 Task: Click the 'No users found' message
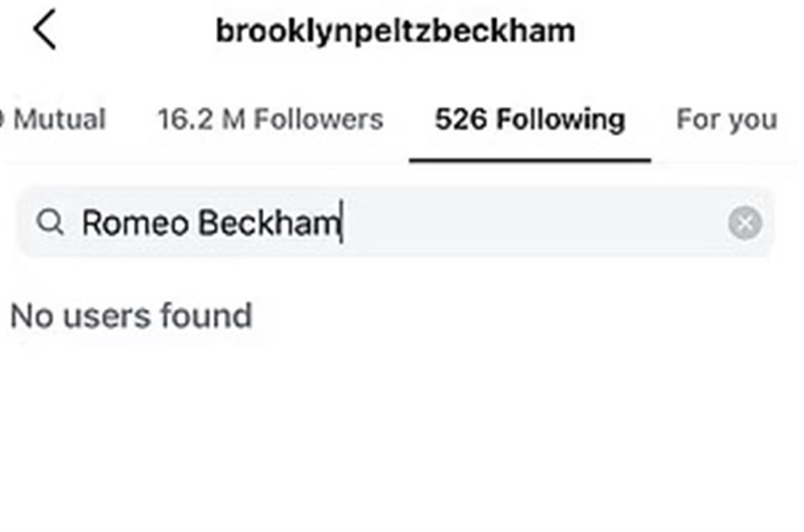(132, 315)
